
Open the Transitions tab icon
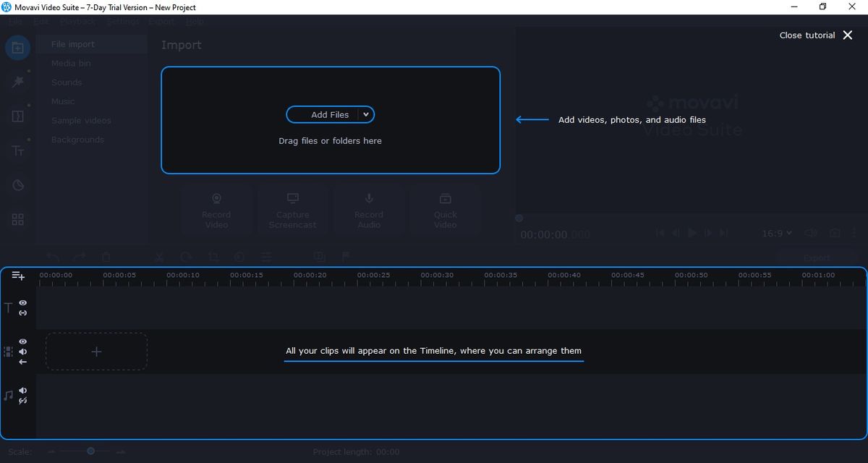pos(18,116)
